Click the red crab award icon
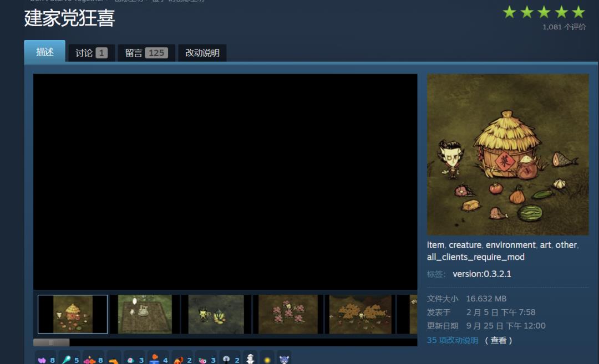Screen dimensions: 599x364 [179, 360]
